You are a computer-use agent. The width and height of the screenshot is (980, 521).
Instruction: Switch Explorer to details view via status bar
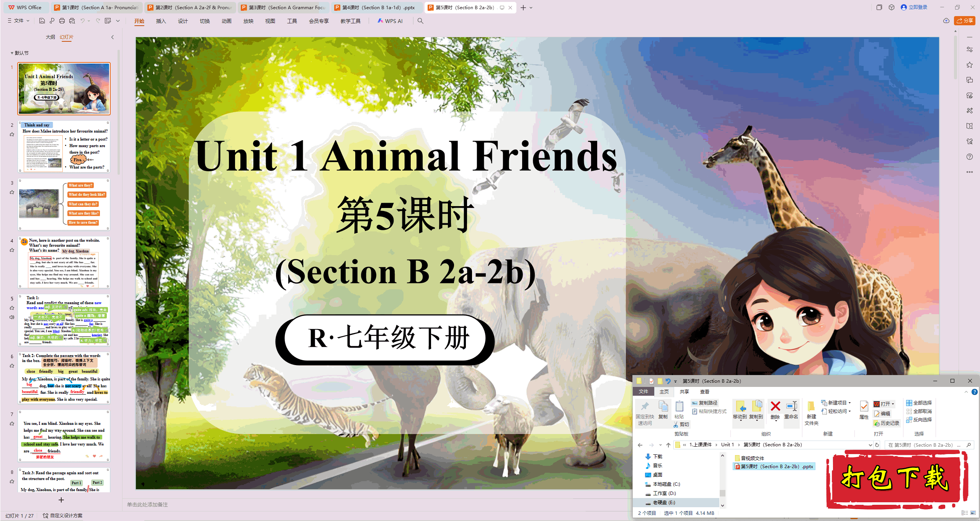(x=964, y=513)
